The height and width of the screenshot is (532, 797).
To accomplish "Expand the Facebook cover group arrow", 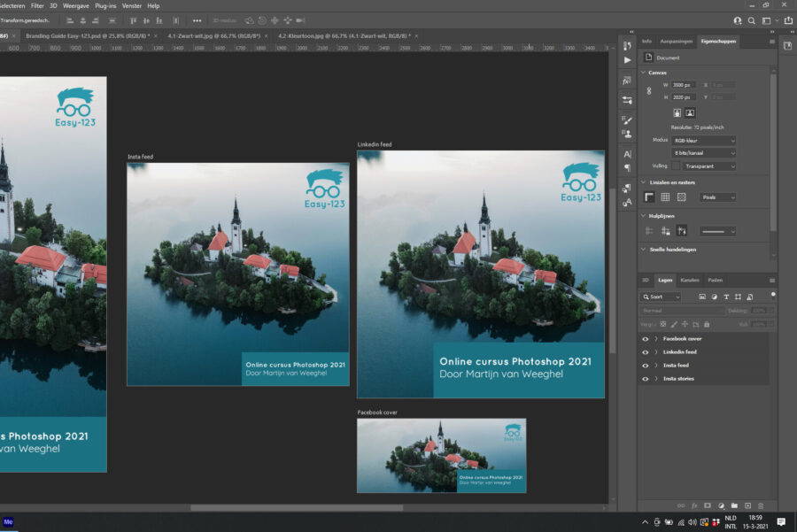I will click(656, 339).
